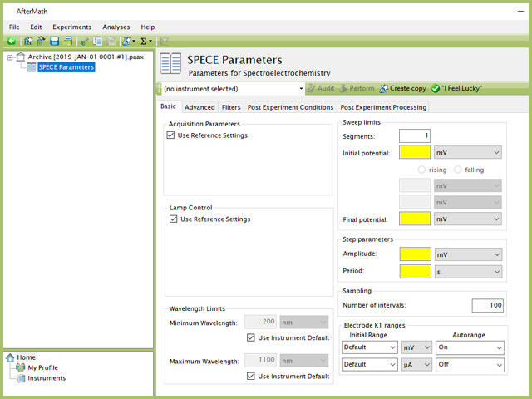Select the falling radio button
532x399 pixels.
click(x=458, y=170)
